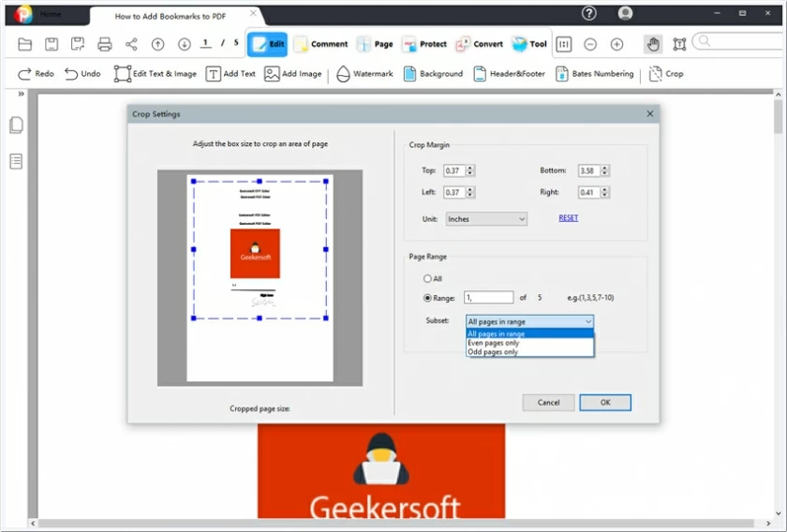The width and height of the screenshot is (787, 532).
Task: Click the Bottom margin stepper arrows
Action: pos(605,170)
